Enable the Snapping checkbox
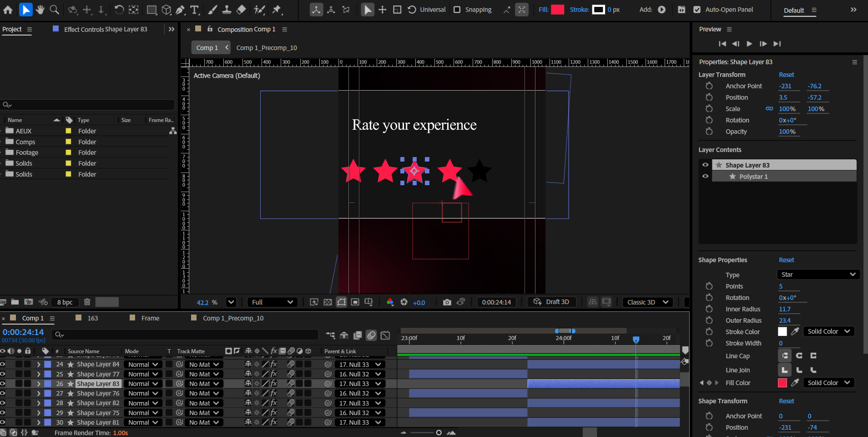Image resolution: width=868 pixels, height=437 pixels. click(457, 10)
